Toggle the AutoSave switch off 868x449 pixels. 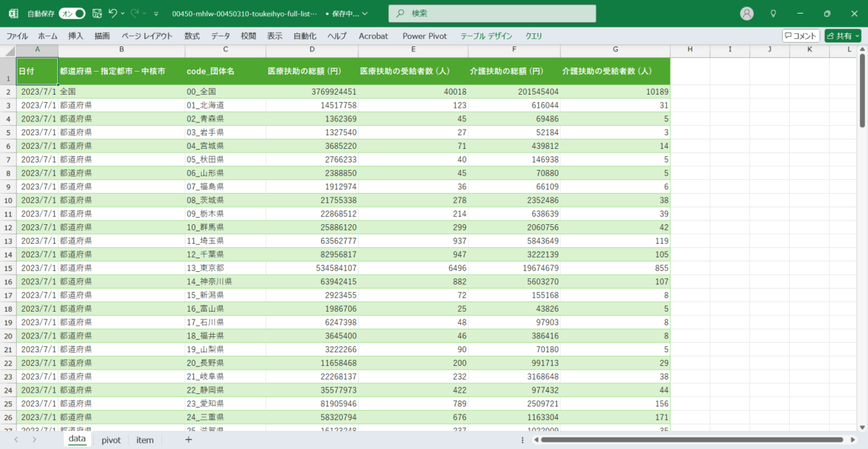pyautogui.click(x=72, y=13)
